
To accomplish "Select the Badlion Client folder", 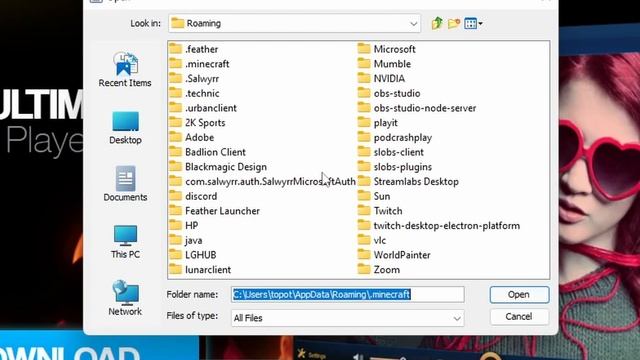I will (207, 152).
